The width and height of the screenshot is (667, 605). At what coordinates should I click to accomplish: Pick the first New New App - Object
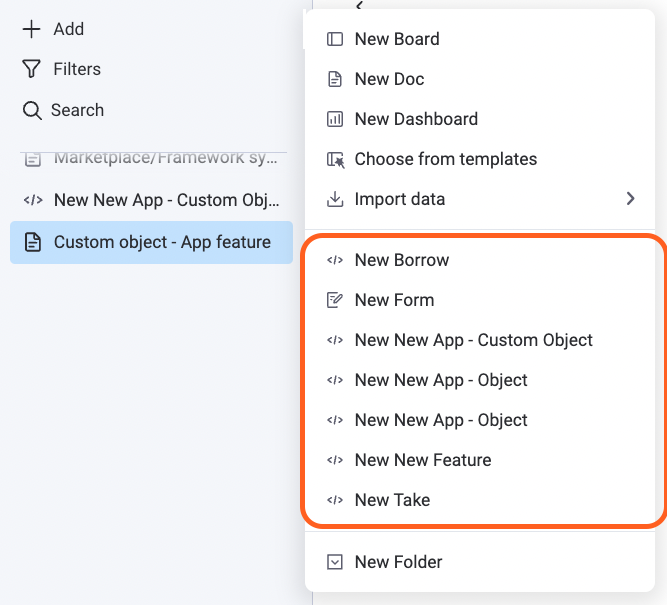click(x=441, y=380)
